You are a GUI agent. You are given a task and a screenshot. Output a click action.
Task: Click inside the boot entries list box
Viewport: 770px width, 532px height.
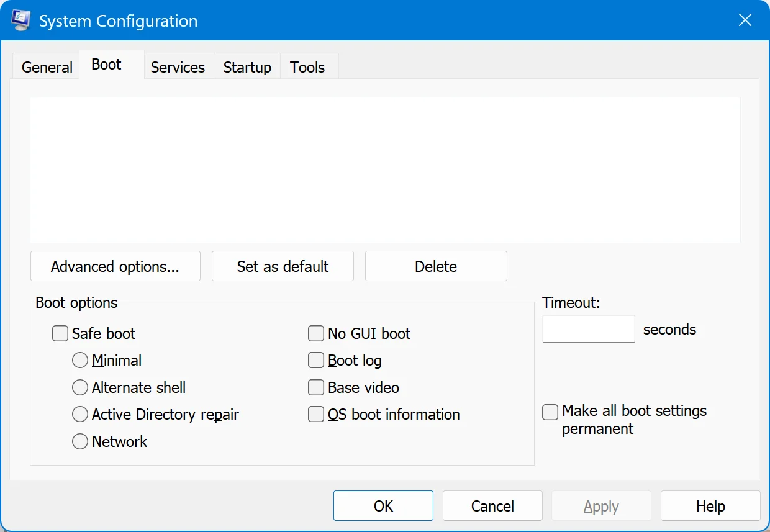385,170
